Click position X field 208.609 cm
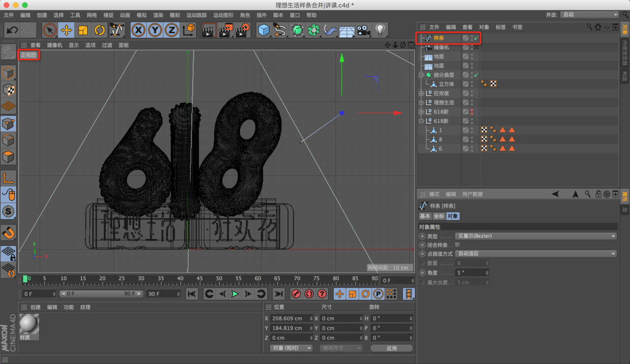This screenshot has height=364, width=630. click(x=291, y=318)
